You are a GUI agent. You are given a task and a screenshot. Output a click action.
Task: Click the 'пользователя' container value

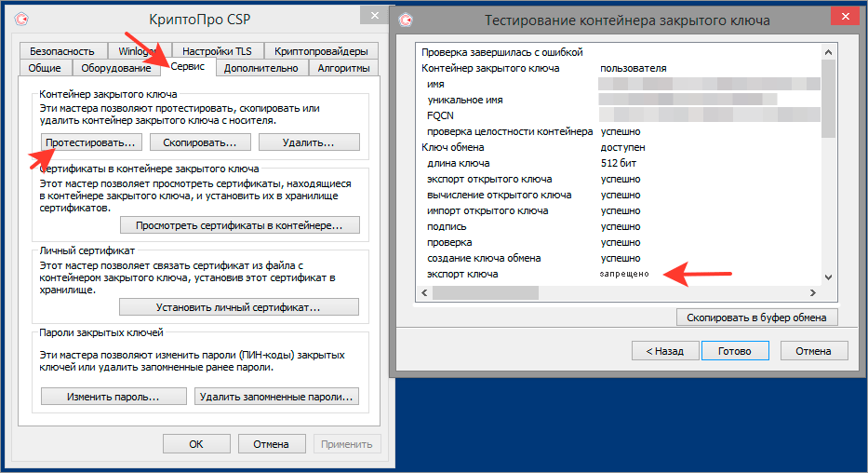(x=634, y=68)
